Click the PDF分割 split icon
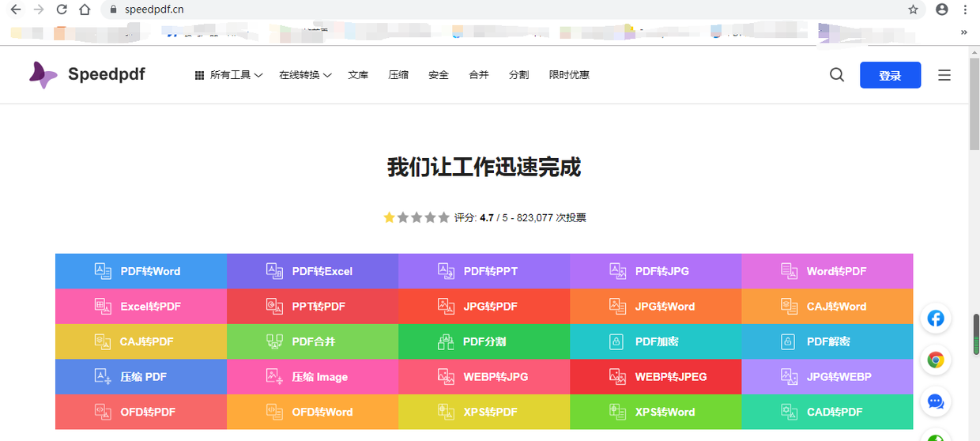This screenshot has width=980, height=441. pos(446,341)
